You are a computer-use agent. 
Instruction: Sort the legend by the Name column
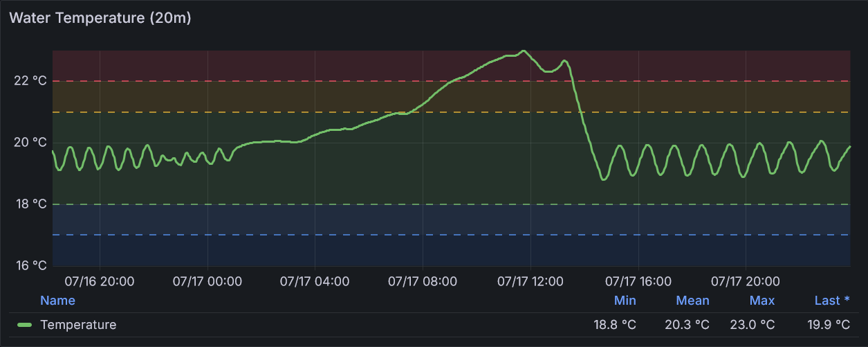coord(57,301)
